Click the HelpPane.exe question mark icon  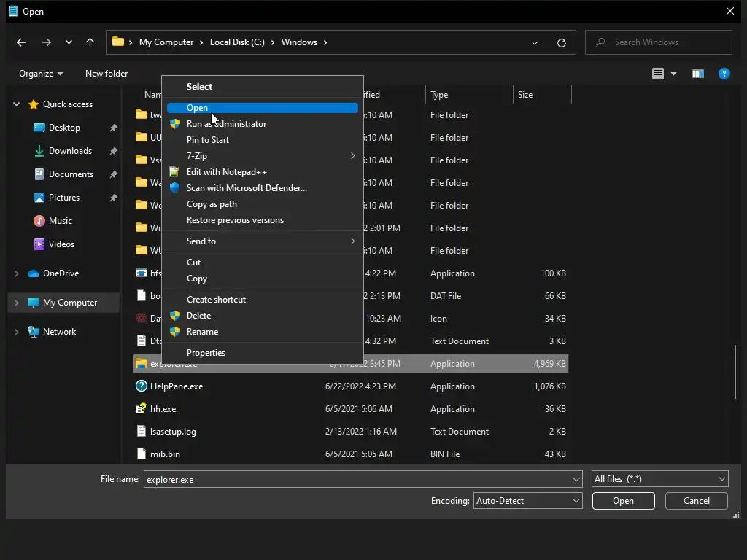141,386
